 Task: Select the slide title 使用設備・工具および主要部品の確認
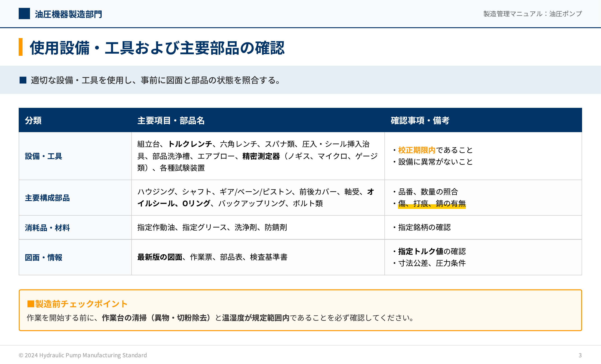(157, 48)
